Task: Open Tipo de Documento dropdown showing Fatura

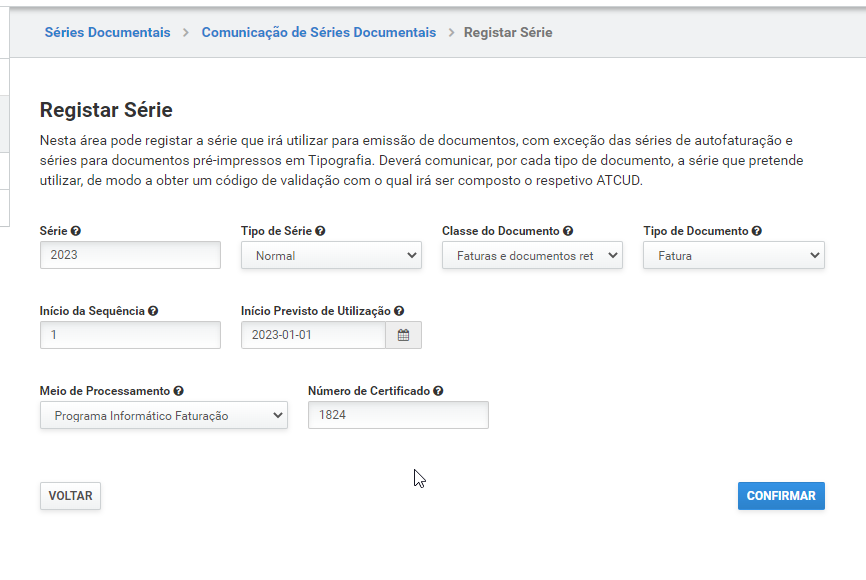Action: [734, 255]
